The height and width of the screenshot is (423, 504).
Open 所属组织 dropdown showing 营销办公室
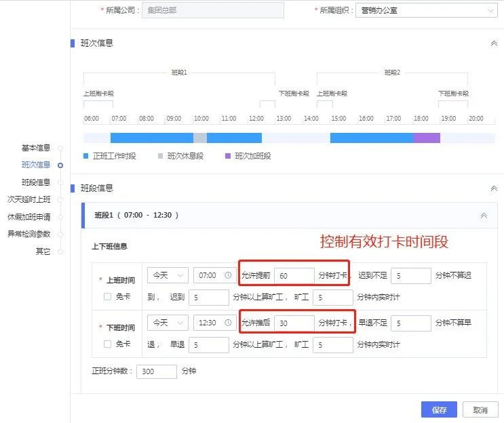[x=426, y=10]
